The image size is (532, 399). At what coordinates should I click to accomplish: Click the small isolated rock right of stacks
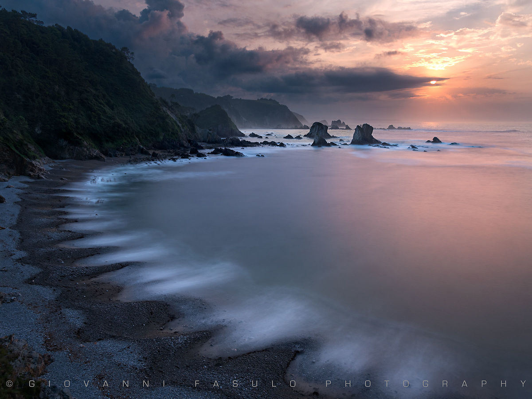point(434,140)
